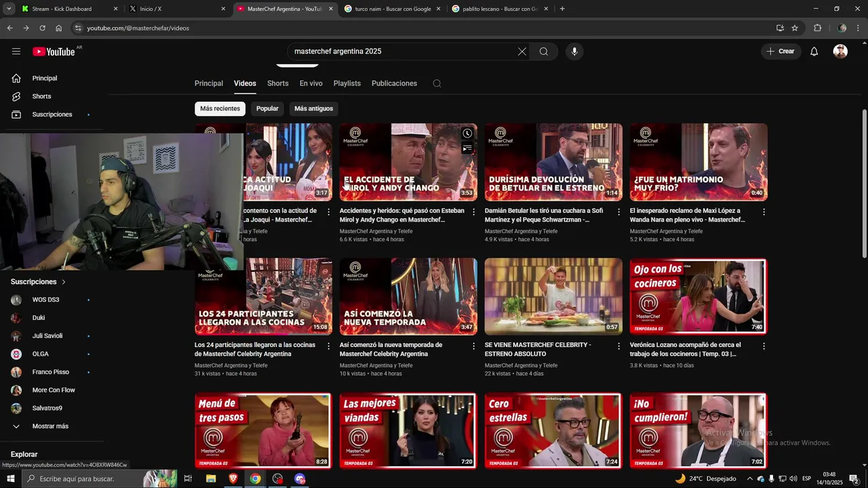Reload the page in browser toolbar
Viewport: 868px width, 488px height.
[42, 28]
